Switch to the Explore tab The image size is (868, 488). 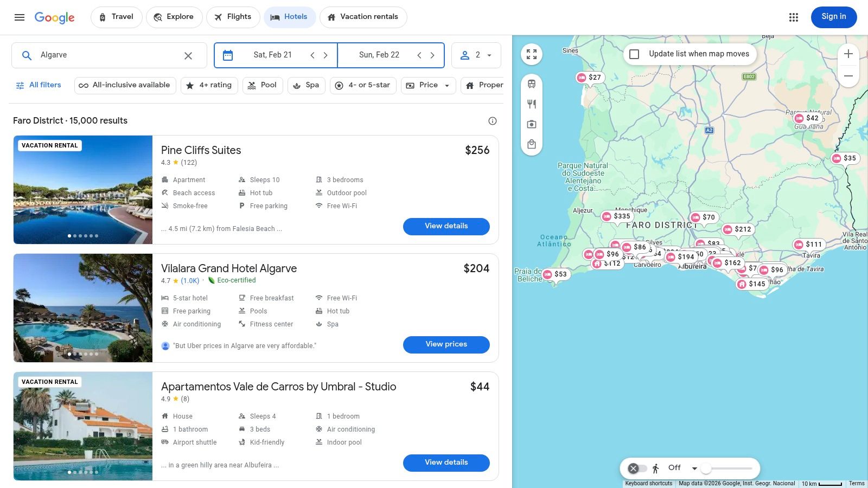[x=174, y=17]
